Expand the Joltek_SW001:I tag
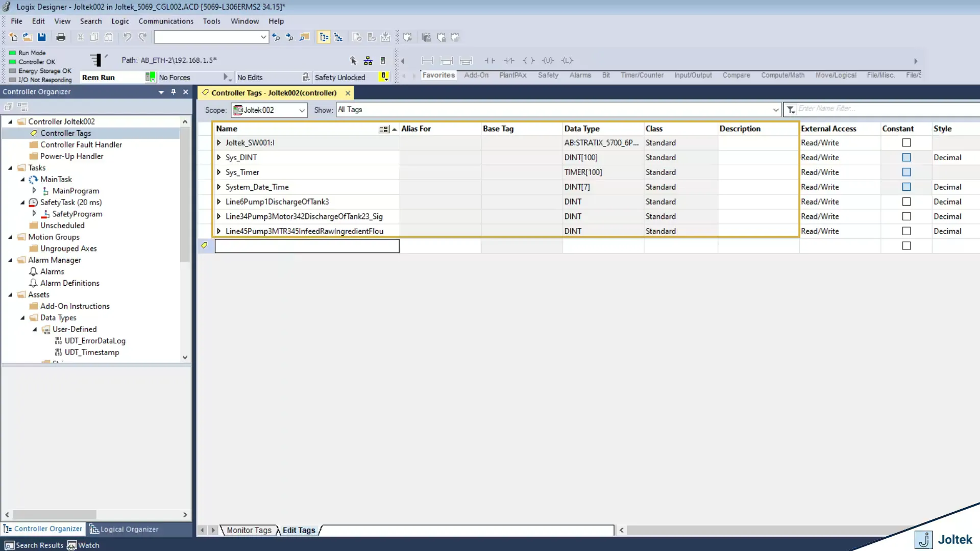980x551 pixels. (x=219, y=143)
